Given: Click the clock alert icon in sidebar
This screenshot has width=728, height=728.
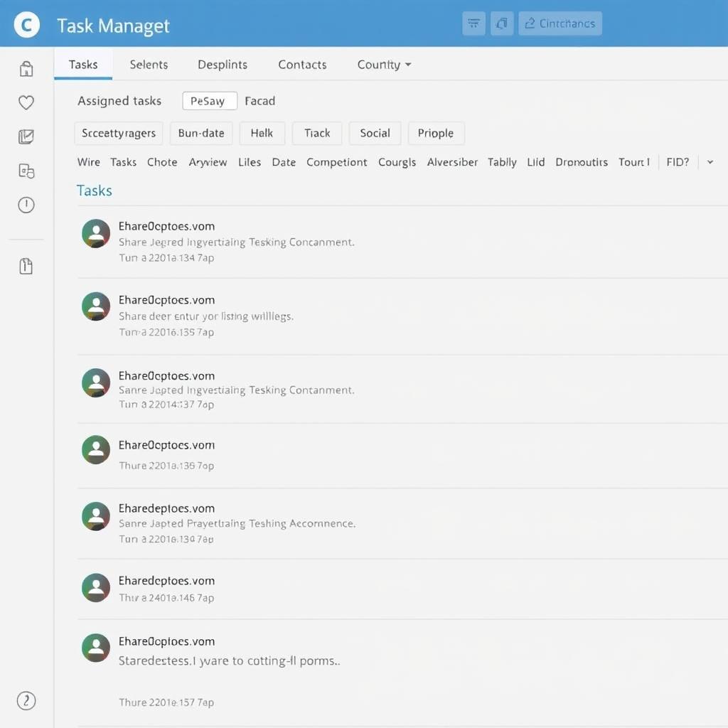Looking at the screenshot, I should point(26,205).
